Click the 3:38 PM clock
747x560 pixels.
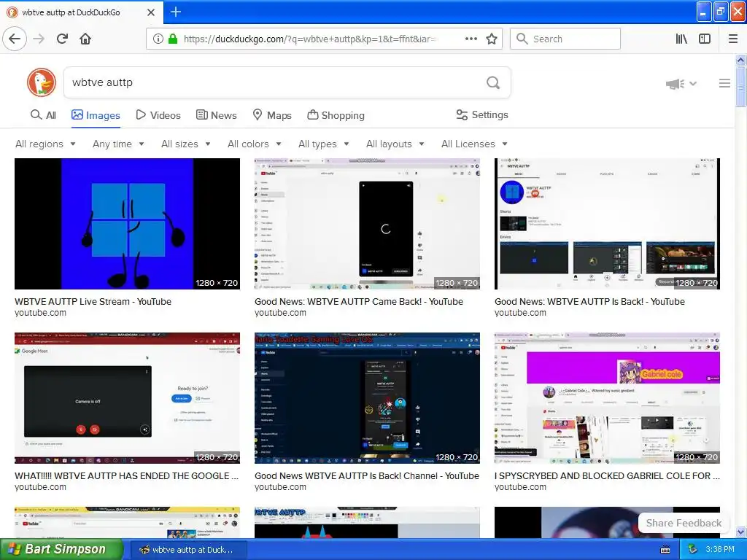point(720,550)
